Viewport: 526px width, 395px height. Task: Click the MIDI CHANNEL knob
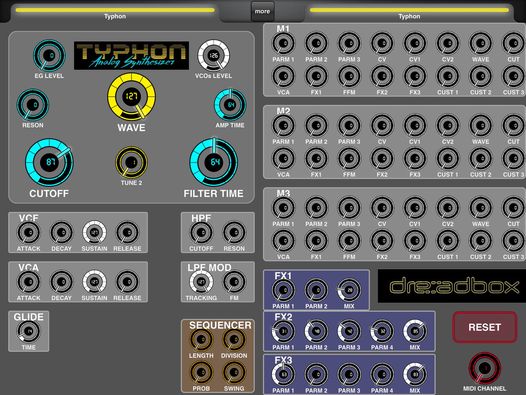tap(484, 368)
